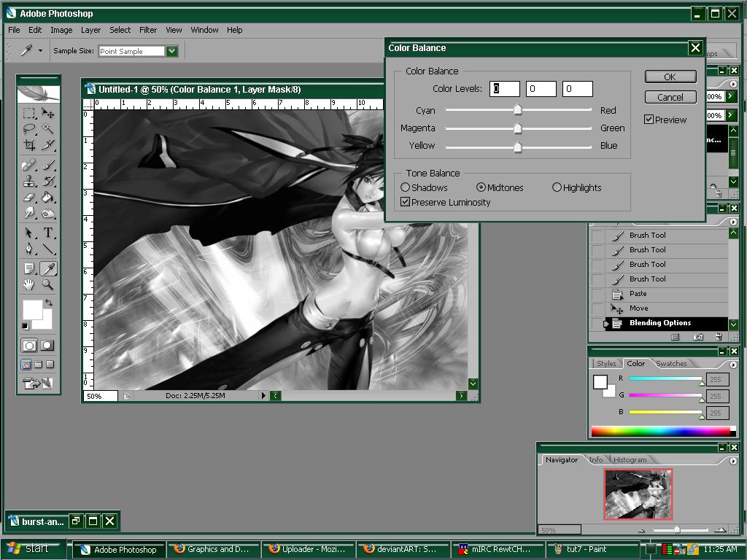This screenshot has height=560, width=747.
Task: Enable full screen mode without menu bar
Action: 50,365
